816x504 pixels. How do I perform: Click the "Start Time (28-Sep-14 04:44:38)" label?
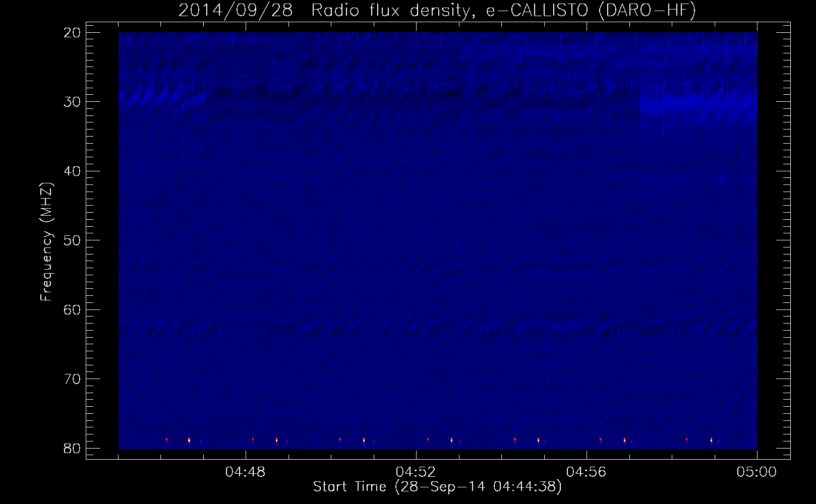click(437, 487)
